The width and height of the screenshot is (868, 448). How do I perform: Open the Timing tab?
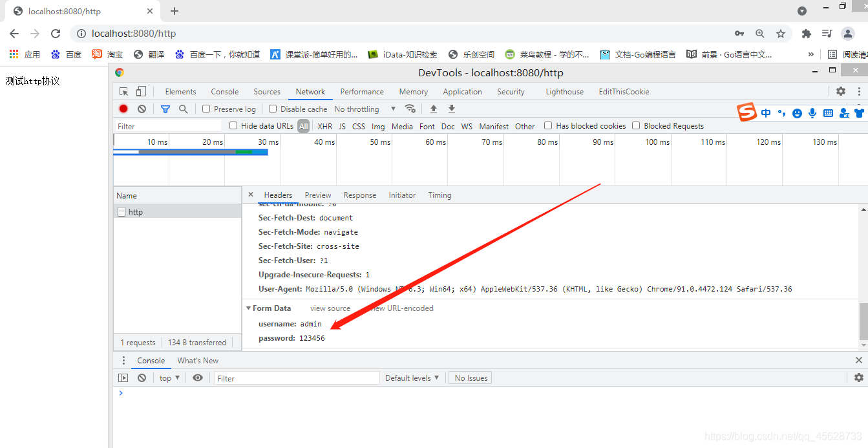pyautogui.click(x=439, y=195)
